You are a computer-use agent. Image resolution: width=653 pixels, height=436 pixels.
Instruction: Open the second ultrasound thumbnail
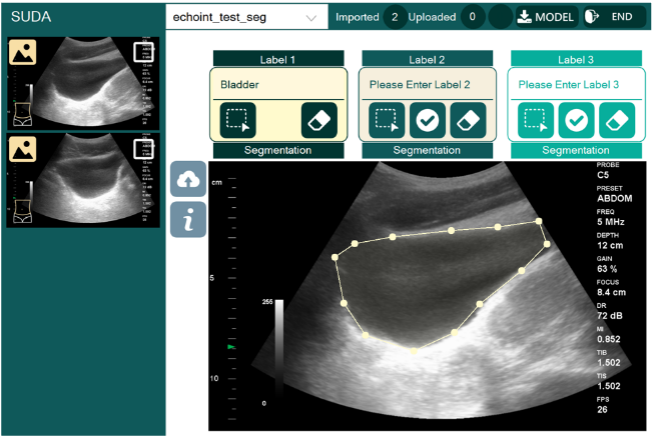click(x=83, y=180)
